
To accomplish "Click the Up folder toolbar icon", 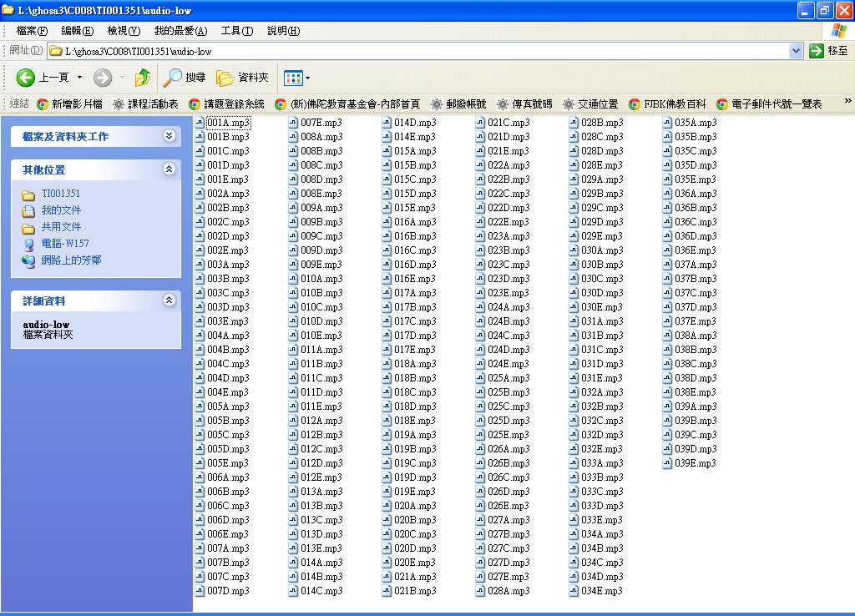I will point(143,78).
